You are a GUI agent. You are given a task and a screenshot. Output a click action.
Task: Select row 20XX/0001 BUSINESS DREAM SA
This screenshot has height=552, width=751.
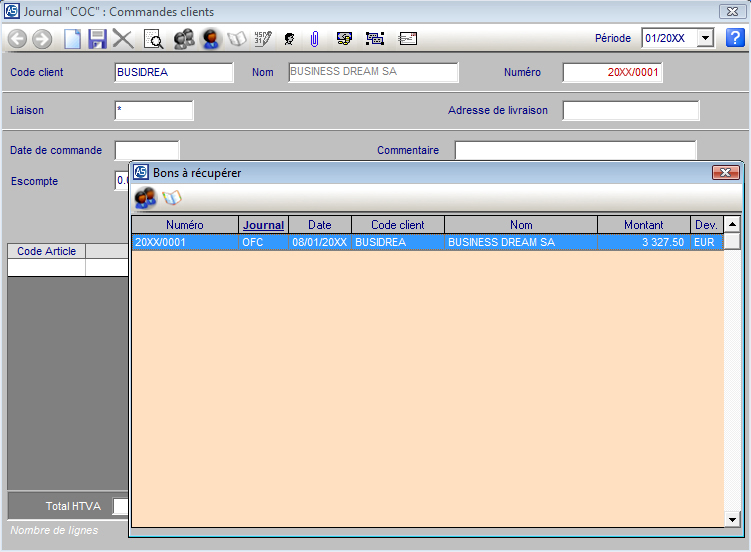(x=427, y=242)
